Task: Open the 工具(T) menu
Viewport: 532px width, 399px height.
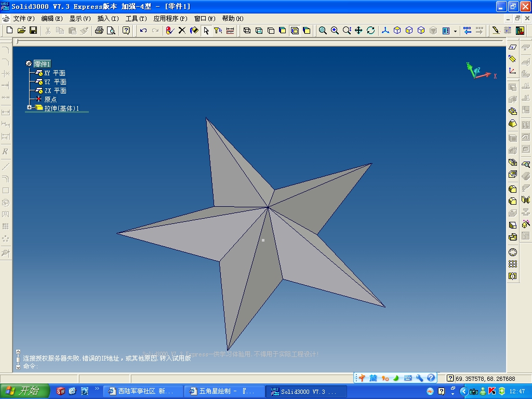Action: pyautogui.click(x=136, y=19)
